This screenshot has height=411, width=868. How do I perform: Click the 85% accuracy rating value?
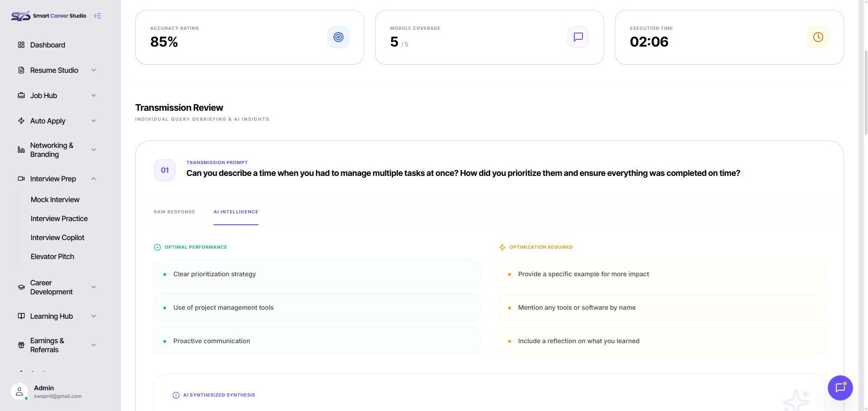tap(164, 42)
